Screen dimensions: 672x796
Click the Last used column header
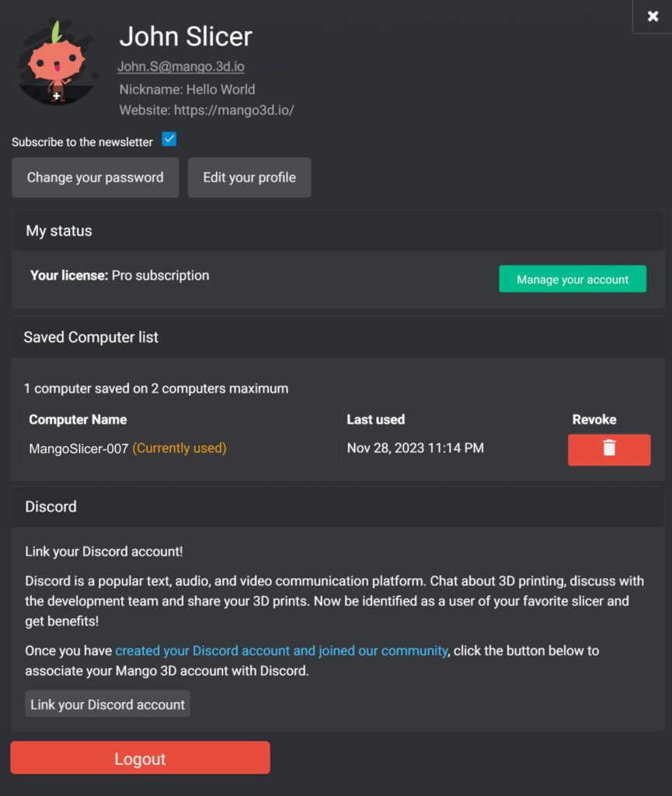point(375,420)
